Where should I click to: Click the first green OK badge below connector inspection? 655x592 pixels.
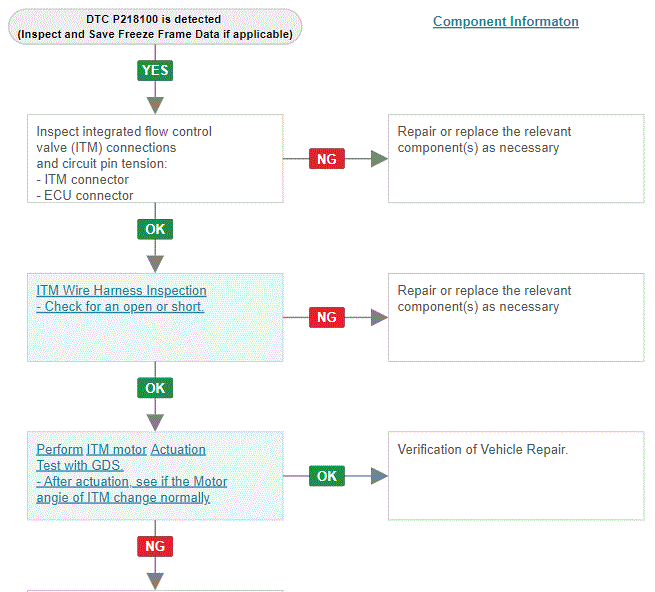(155, 229)
